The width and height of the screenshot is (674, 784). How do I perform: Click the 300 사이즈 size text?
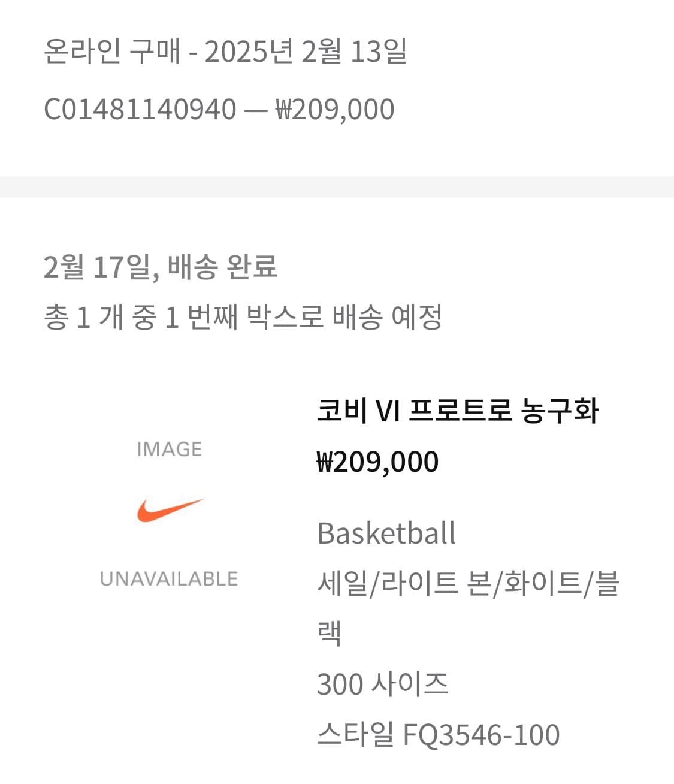coord(382,684)
